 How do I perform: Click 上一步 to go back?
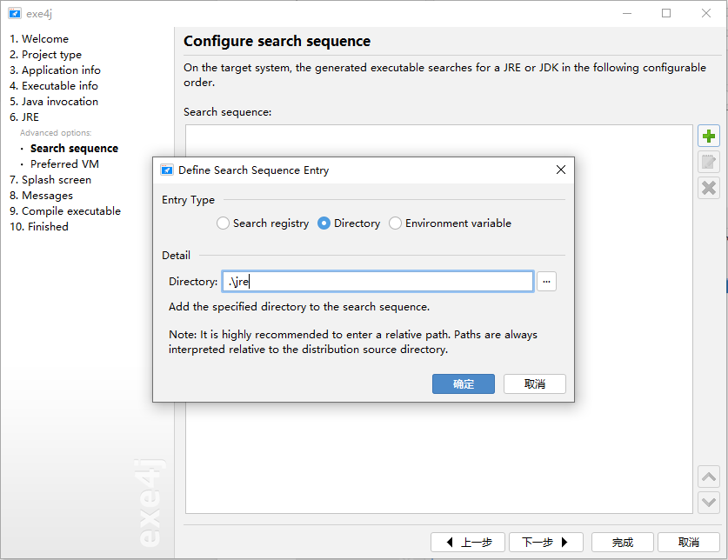pos(468,542)
